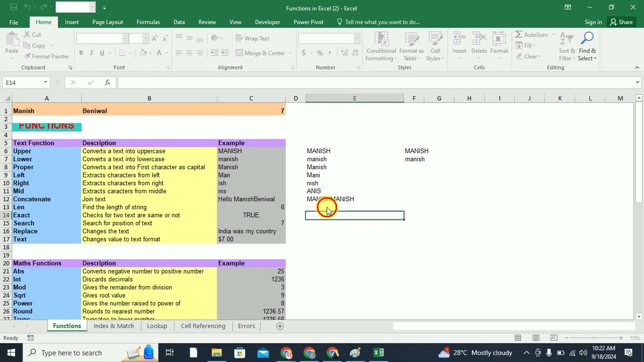Save the workbook from Quick Access
This screenshot has width=644, height=362.
tap(14, 8)
